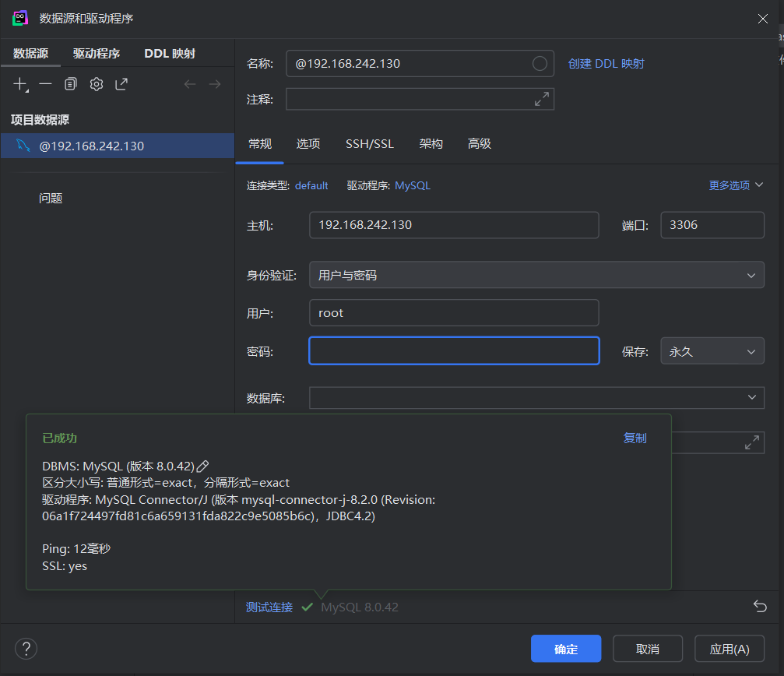Click the 创建 DDL 映射 link
The height and width of the screenshot is (676, 784).
606,64
